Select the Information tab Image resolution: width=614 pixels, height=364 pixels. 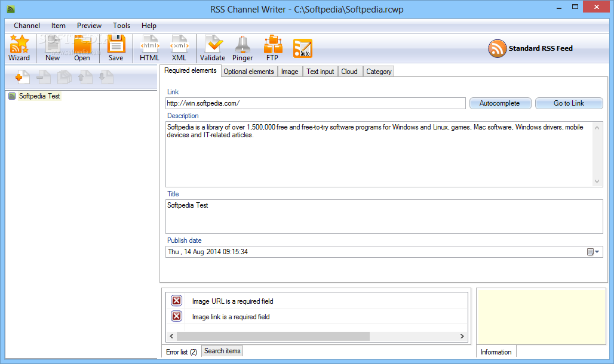(496, 352)
